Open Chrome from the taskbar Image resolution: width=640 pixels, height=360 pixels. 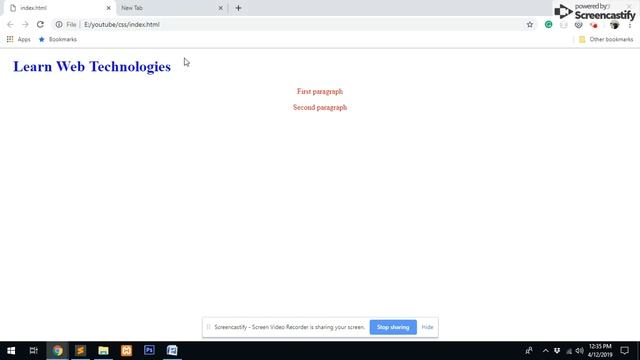(x=58, y=351)
